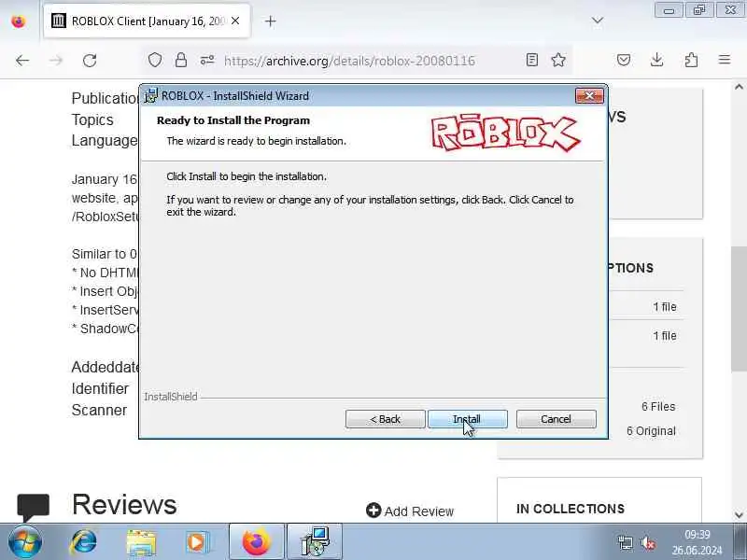Open the Firefox hamburger menu
Screen dimensions: 747x560
tap(725, 60)
